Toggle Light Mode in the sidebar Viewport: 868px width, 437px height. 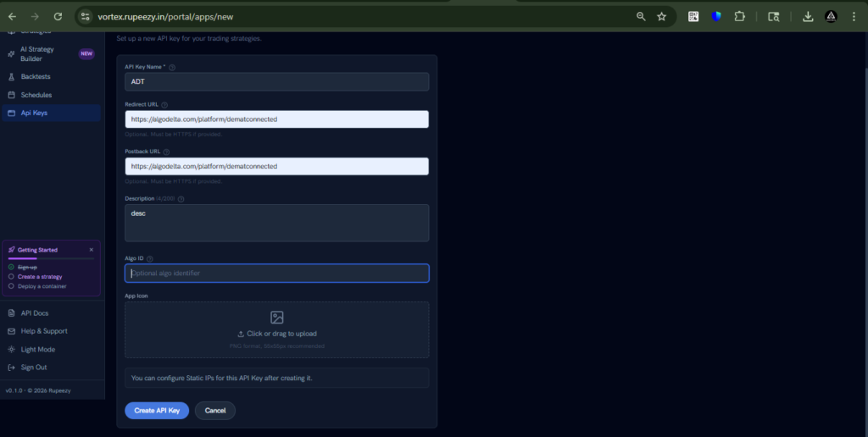tap(37, 349)
